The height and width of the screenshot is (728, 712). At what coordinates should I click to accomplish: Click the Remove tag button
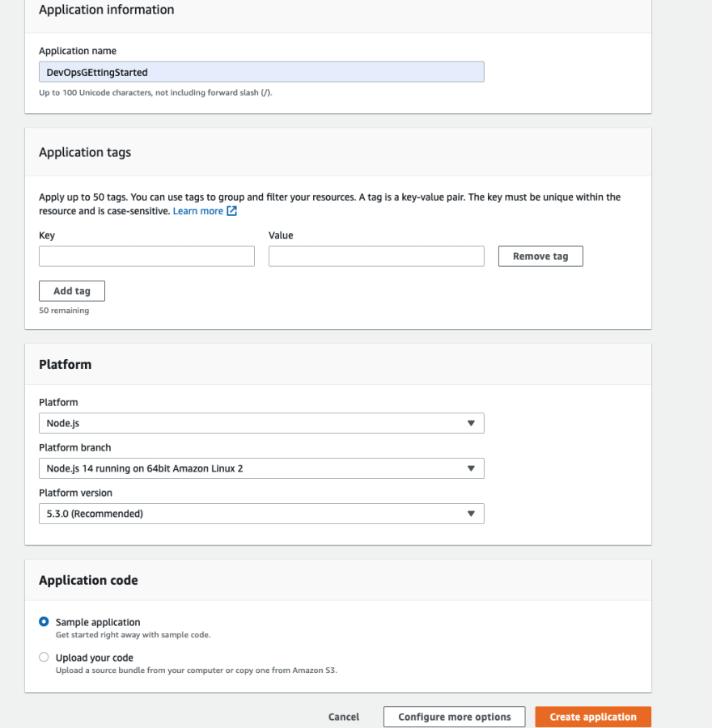540,256
